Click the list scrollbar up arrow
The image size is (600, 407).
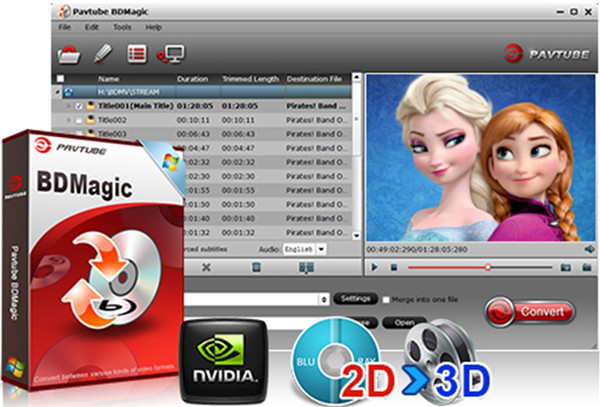tap(356, 78)
